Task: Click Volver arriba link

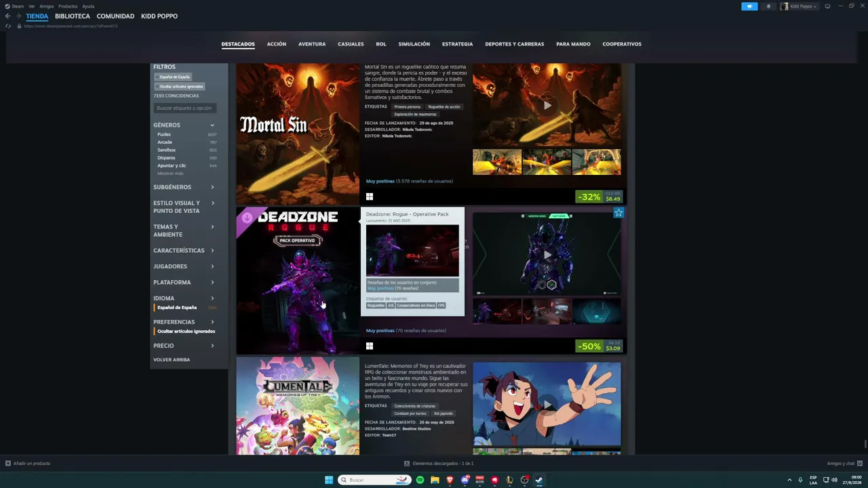Action: pos(172,360)
